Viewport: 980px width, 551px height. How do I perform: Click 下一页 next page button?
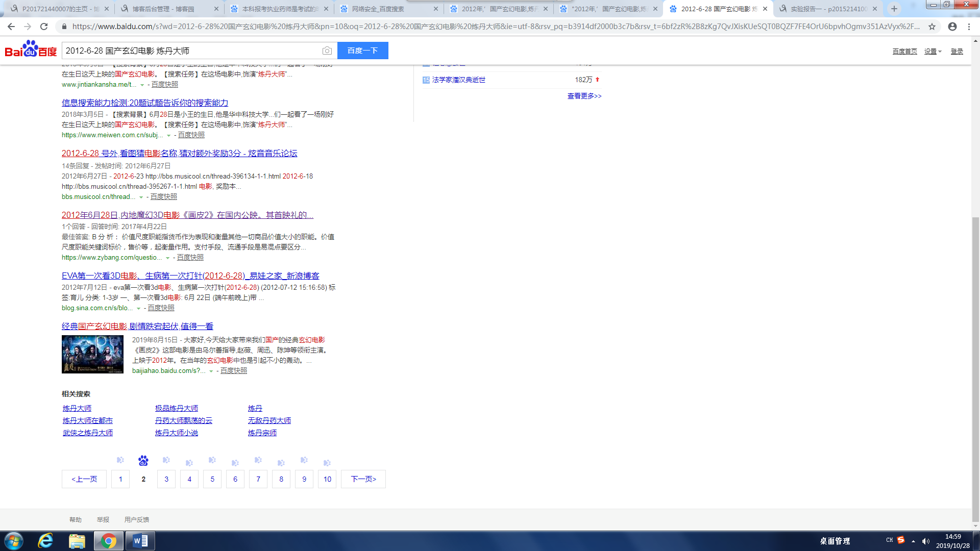(x=363, y=479)
